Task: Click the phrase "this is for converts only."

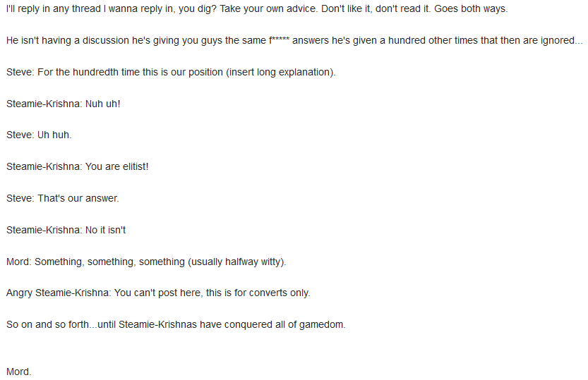Action: point(258,293)
